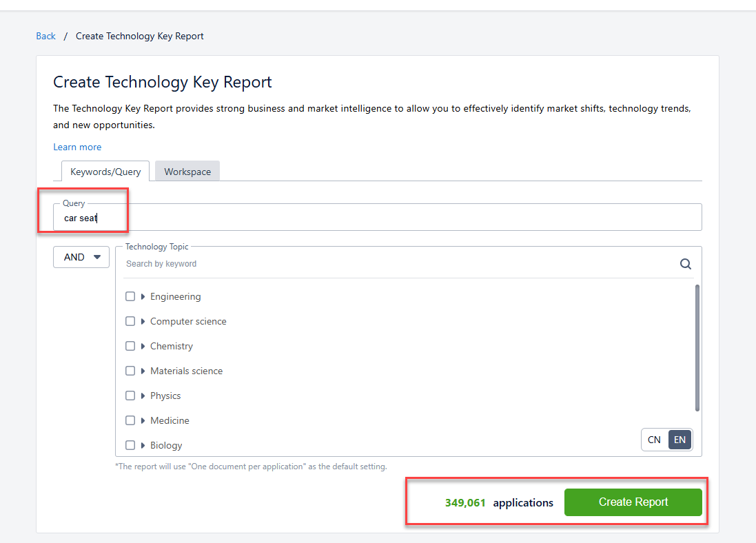Image resolution: width=756 pixels, height=543 pixels.
Task: Click the search magnifier icon in Technology Topic
Action: point(685,264)
